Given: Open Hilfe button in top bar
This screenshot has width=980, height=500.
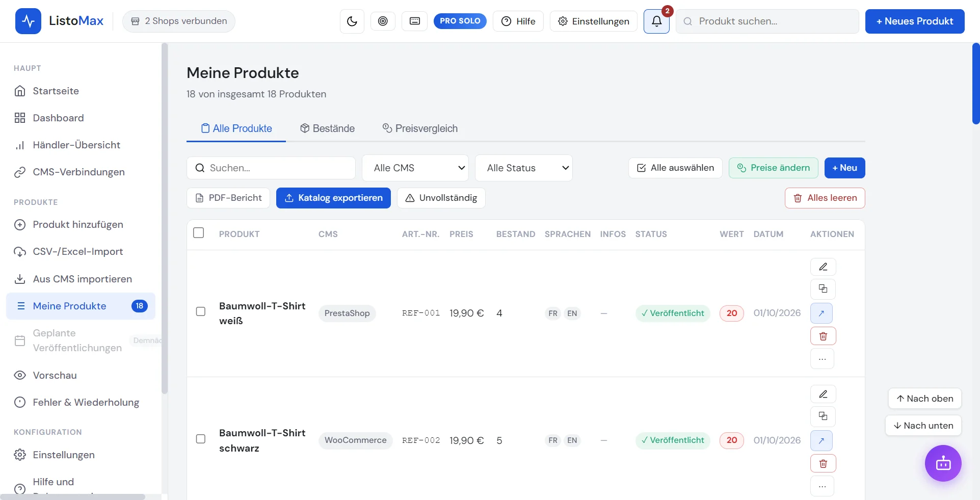Looking at the screenshot, I should [x=518, y=21].
